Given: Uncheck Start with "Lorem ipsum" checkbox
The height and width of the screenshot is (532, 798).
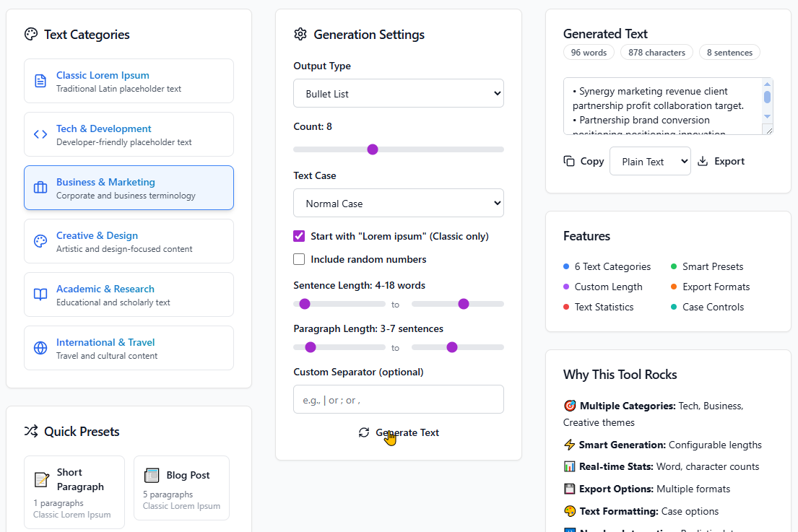Looking at the screenshot, I should (299, 236).
